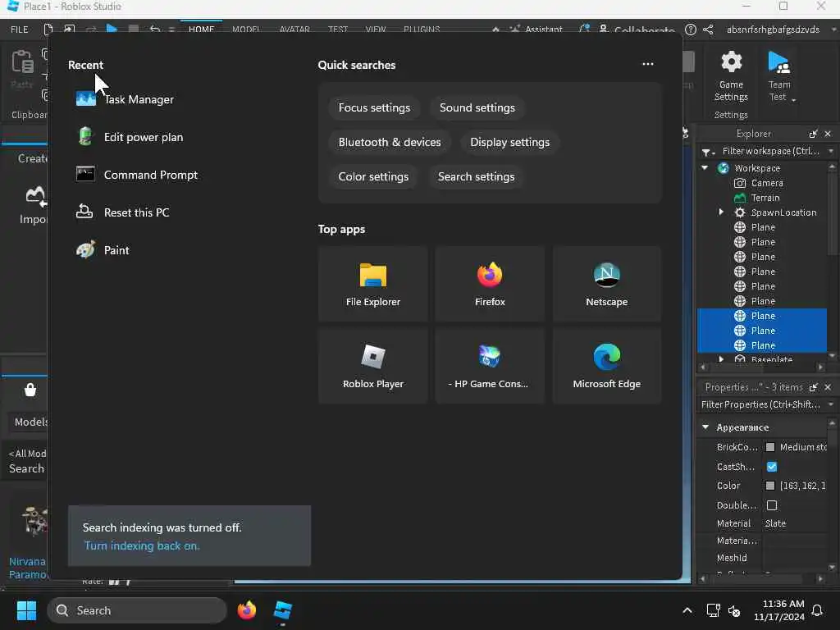The image size is (840, 630).
Task: Open notifications bell in system tray
Action: click(817, 610)
